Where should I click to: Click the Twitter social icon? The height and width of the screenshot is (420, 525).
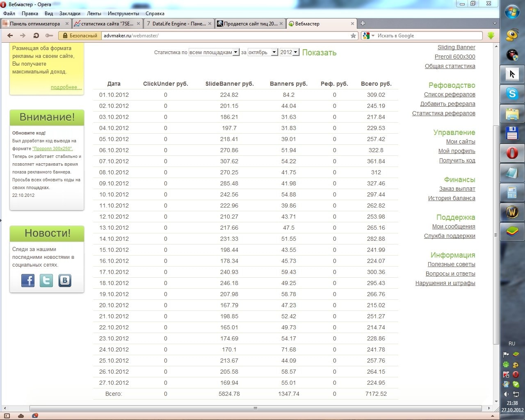pyautogui.click(x=46, y=280)
